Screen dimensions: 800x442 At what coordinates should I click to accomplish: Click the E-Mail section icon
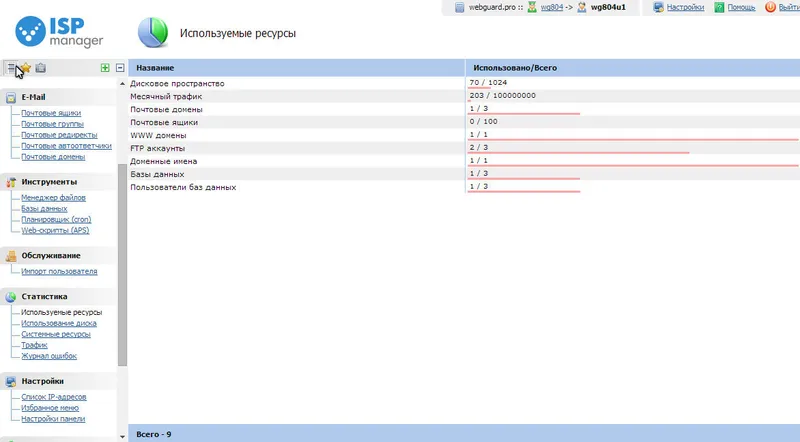(11, 97)
